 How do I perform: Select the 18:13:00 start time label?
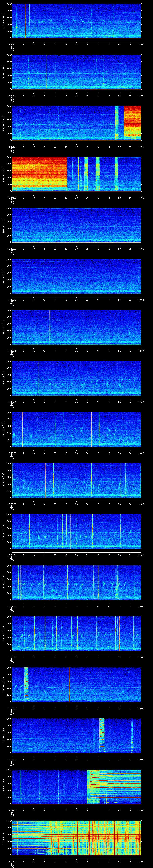click(x=12, y=147)
